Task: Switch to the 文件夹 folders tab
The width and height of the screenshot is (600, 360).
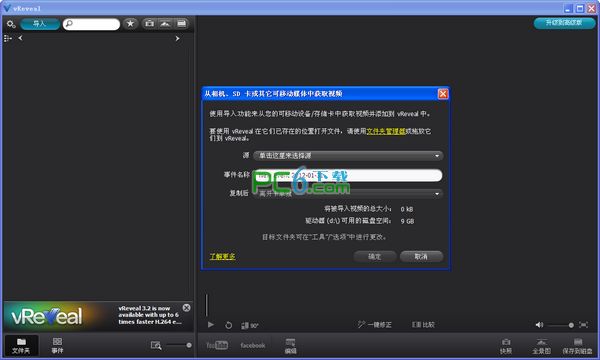Action: coord(21,345)
